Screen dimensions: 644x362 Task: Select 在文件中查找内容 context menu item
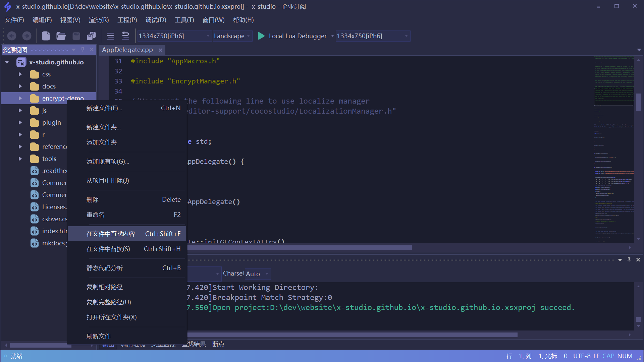point(111,233)
